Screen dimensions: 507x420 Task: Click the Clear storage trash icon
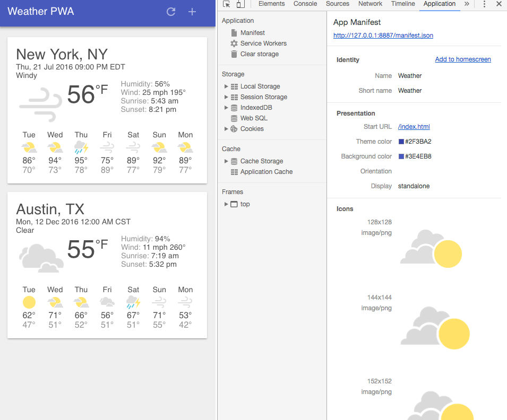[234, 54]
